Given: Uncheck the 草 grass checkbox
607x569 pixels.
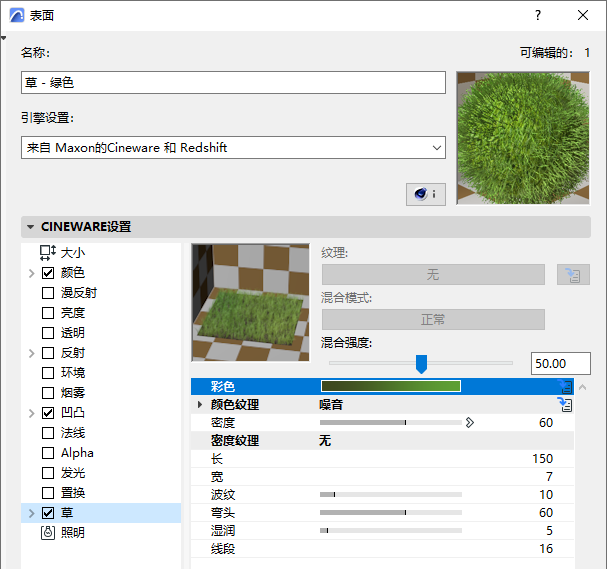Looking at the screenshot, I should [x=48, y=513].
